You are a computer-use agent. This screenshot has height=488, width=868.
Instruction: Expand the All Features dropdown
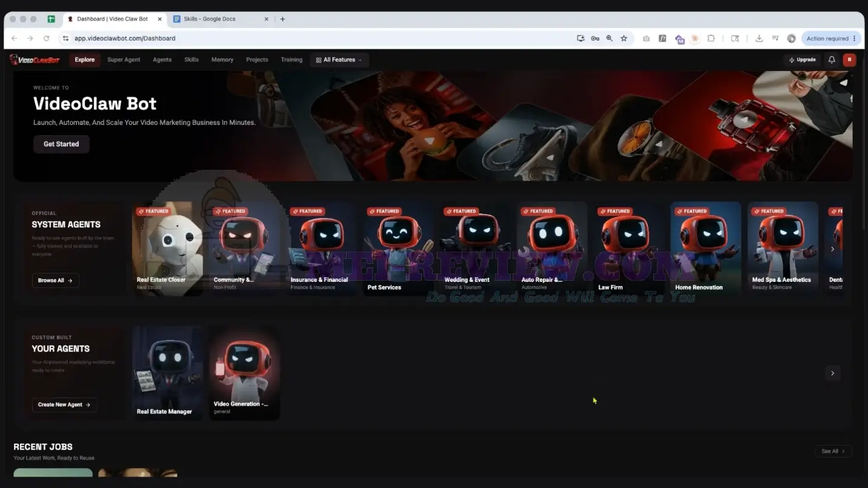339,59
